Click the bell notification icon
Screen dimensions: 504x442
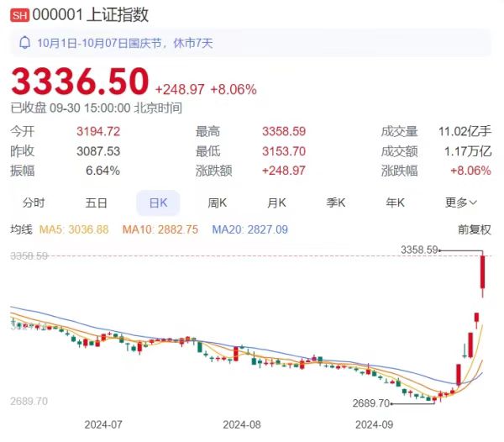tap(24, 42)
